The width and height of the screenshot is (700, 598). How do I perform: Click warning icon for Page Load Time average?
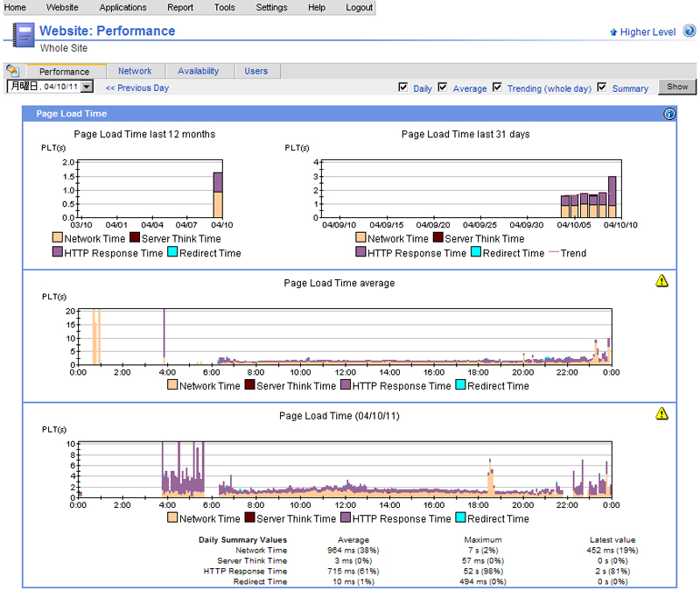tap(661, 281)
